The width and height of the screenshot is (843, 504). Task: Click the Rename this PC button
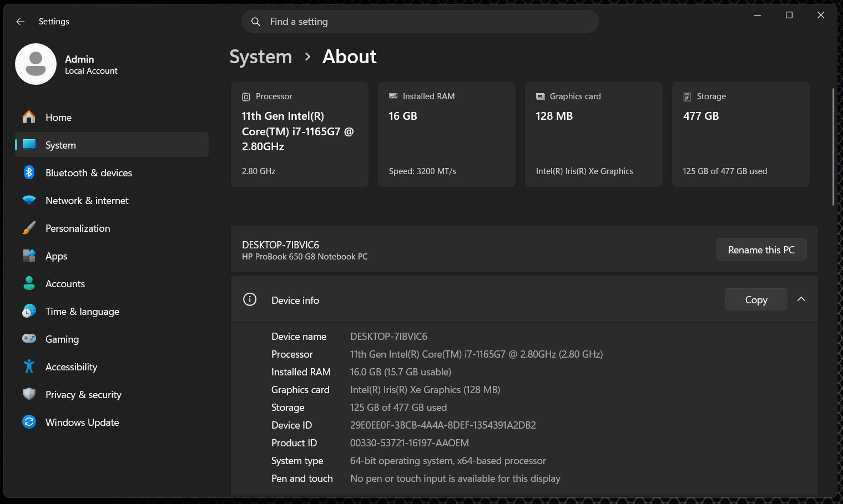coord(761,250)
